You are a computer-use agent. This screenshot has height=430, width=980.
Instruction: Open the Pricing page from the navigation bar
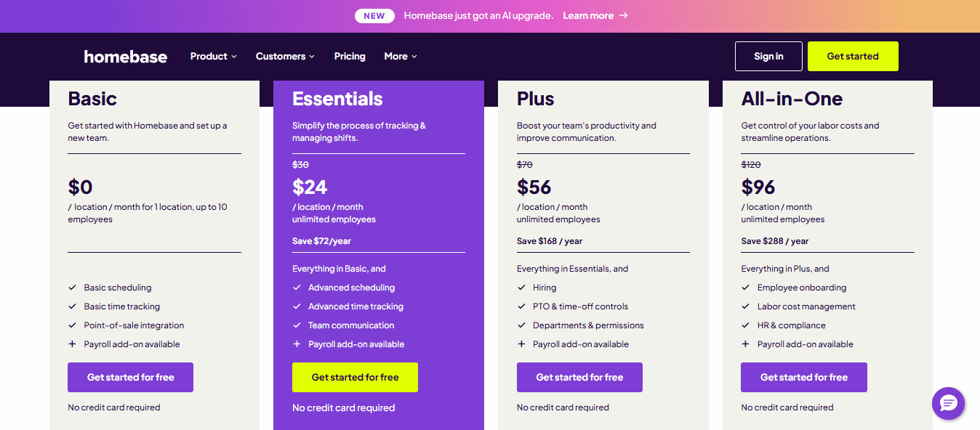tap(350, 56)
